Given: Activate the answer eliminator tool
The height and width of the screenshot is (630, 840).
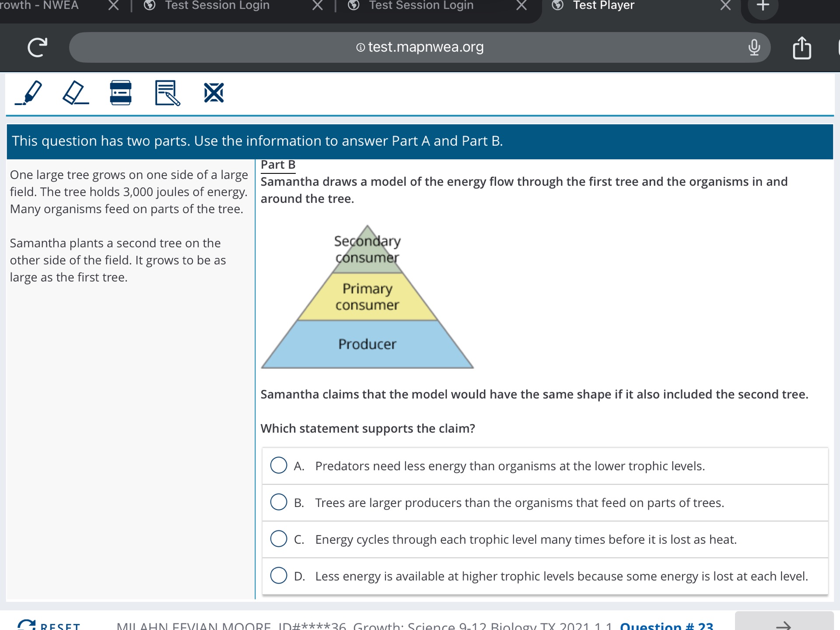Looking at the screenshot, I should click(213, 93).
